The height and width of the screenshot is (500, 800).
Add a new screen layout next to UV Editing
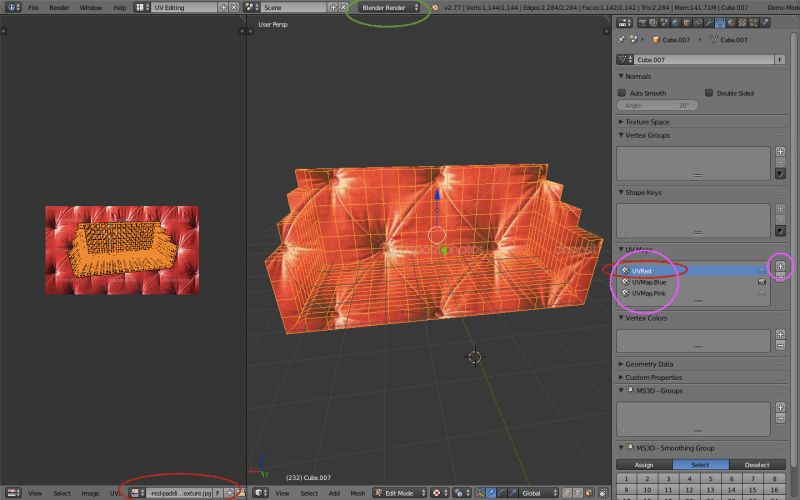[223, 7]
